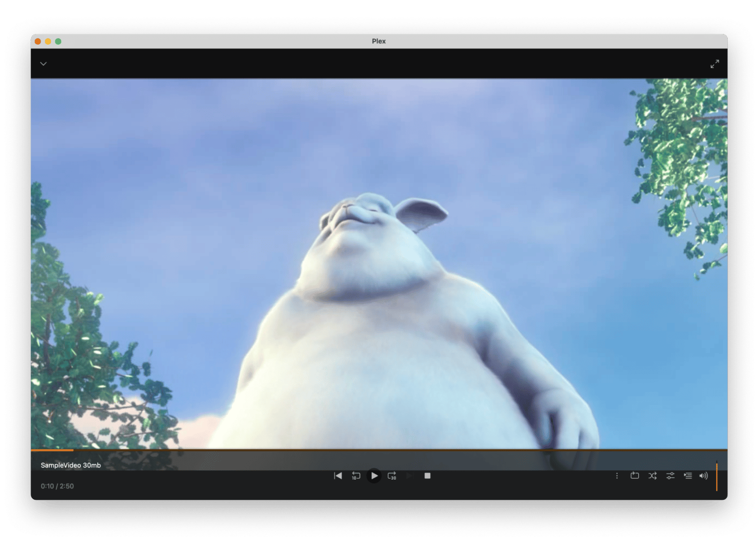This screenshot has width=756, height=545.
Task: Collapse the player with the chevron down
Action: pyautogui.click(x=44, y=64)
